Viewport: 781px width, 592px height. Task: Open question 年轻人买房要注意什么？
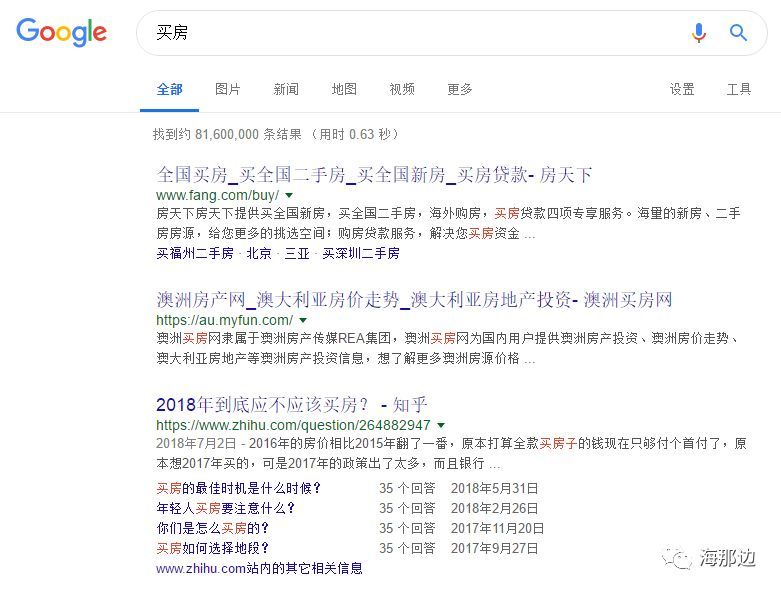(226, 508)
